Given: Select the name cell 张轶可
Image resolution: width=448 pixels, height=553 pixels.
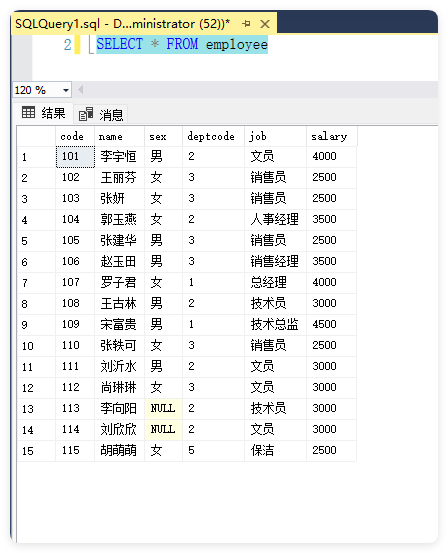Looking at the screenshot, I should pyautogui.click(x=119, y=346).
